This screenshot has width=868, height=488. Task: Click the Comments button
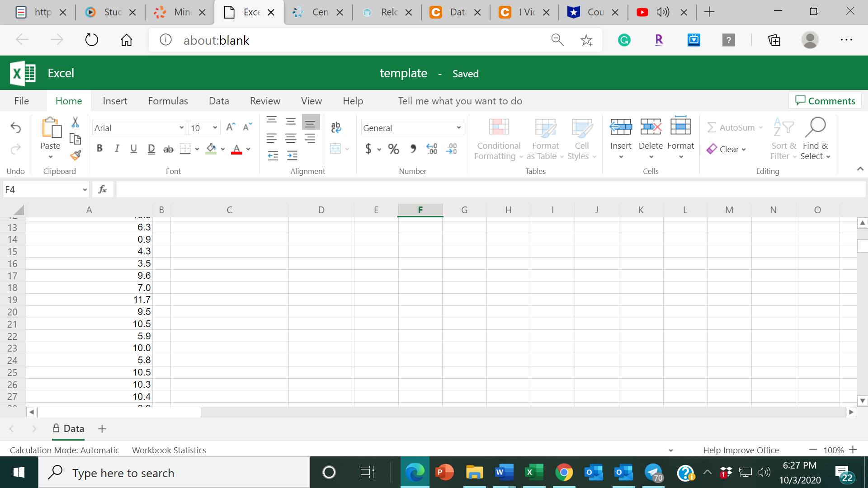point(825,101)
